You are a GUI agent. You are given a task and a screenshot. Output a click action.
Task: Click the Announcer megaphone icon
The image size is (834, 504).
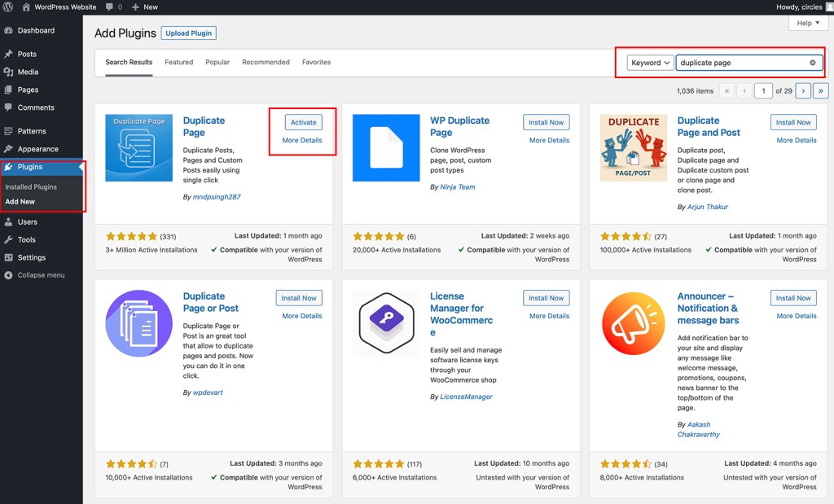click(x=634, y=323)
